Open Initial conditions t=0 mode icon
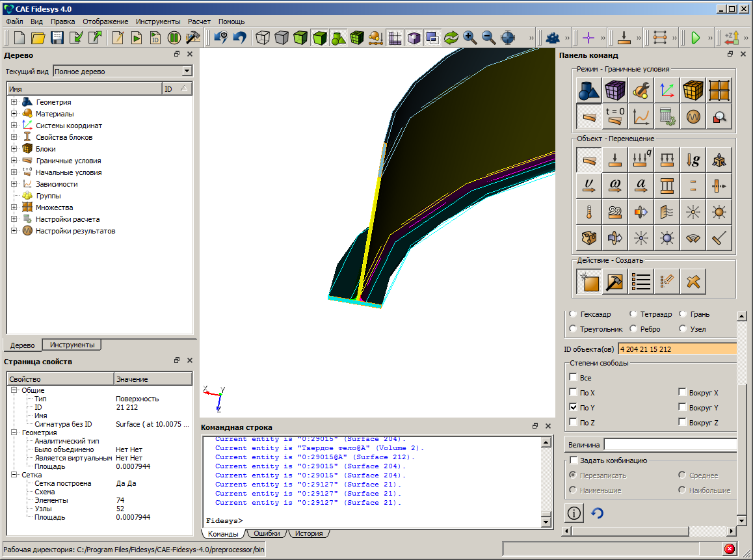Screen dimensions: 753x560 click(614, 116)
